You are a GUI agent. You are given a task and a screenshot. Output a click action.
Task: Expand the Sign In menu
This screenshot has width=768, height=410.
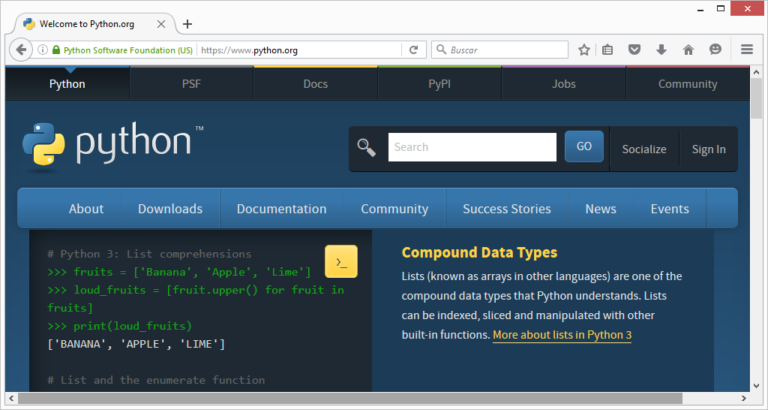[x=709, y=149]
